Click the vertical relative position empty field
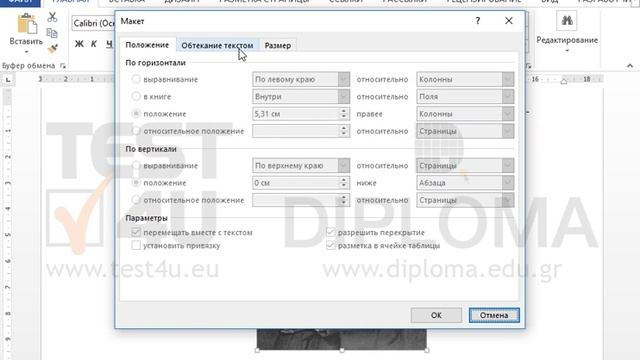Screen dimensions: 640x360 (296, 200)
